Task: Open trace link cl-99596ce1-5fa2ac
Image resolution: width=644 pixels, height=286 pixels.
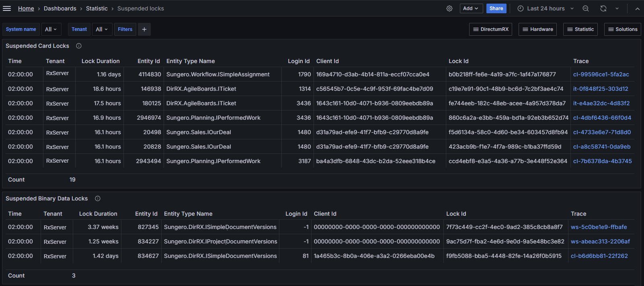Action: coord(601,74)
